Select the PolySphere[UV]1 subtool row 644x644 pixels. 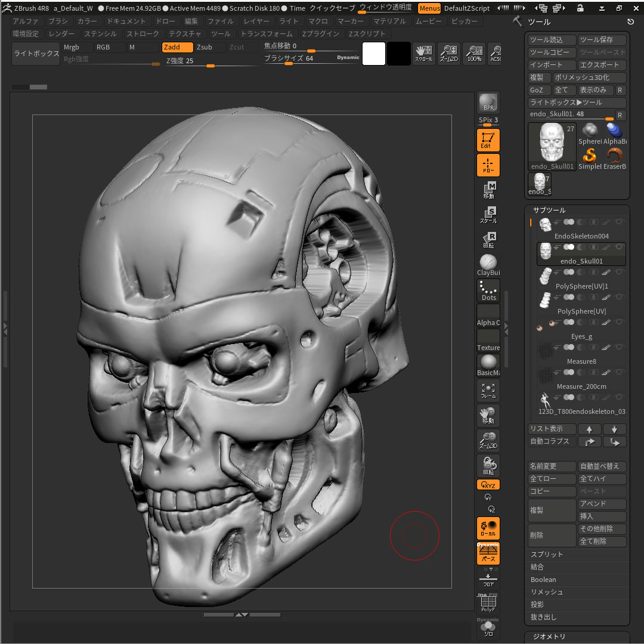tap(581, 279)
